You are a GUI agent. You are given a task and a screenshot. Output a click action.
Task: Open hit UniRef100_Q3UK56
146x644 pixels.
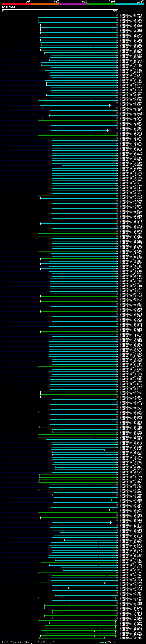click(131, 256)
